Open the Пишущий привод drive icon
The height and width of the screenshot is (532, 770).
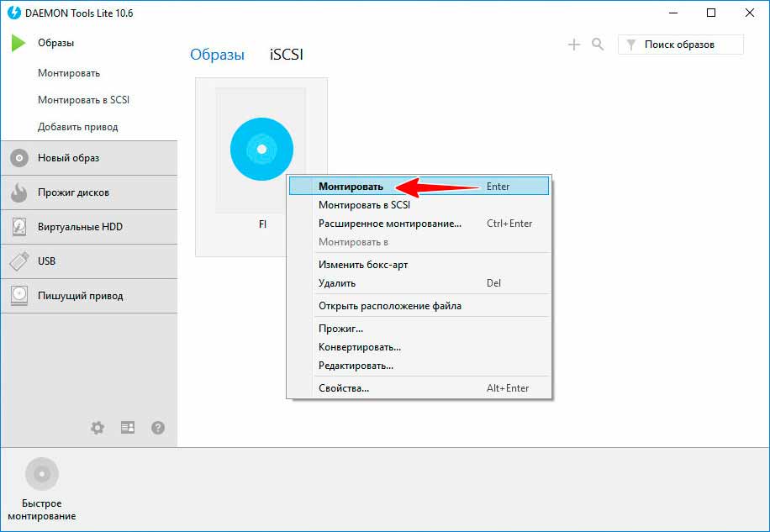[19, 296]
